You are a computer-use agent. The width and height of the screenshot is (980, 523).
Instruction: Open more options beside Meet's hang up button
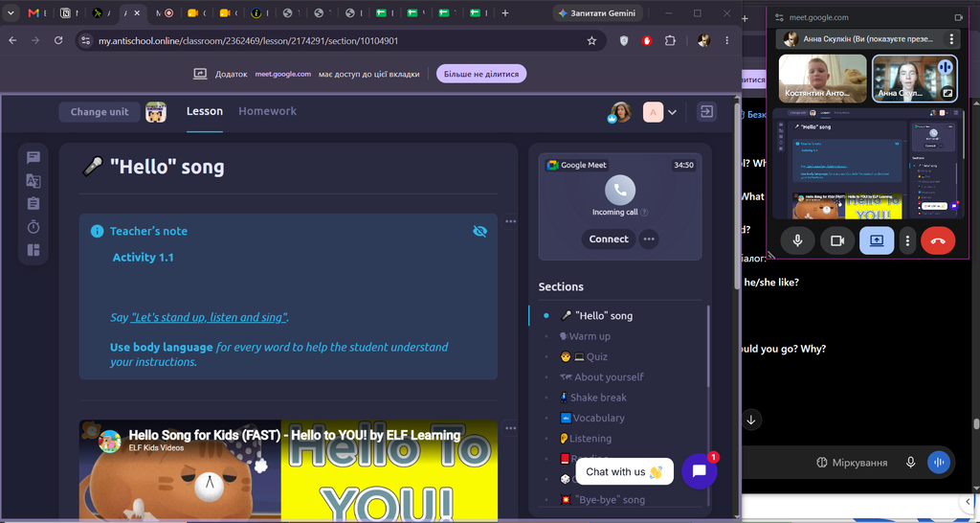coord(907,240)
